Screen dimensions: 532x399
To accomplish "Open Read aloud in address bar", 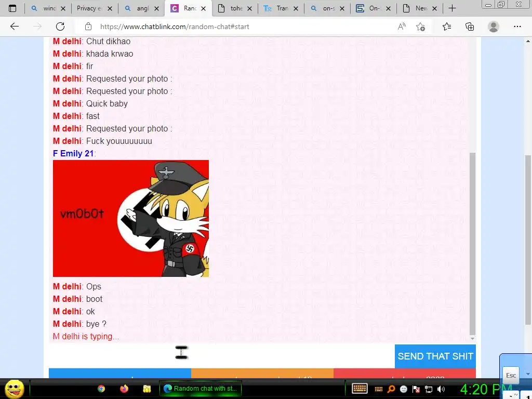I will tap(402, 26).
